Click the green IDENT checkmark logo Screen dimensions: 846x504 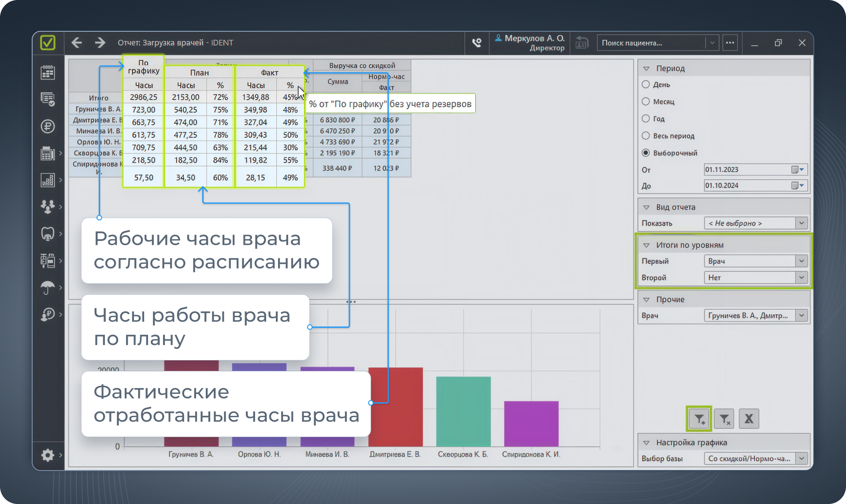(x=48, y=43)
